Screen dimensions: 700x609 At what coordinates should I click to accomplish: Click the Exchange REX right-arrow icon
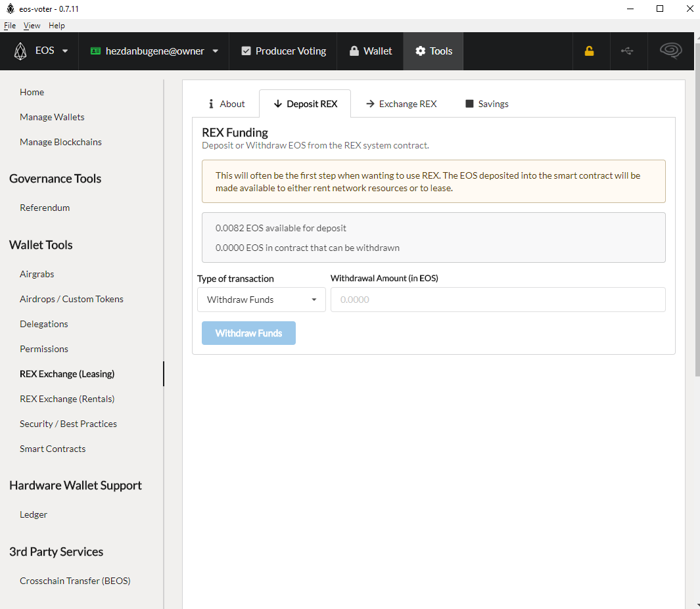(370, 104)
